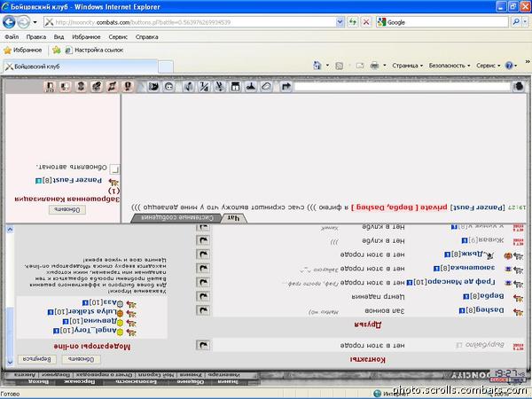Open the Избранное menu in the menu bar
This screenshot has height=399, width=532.
point(86,37)
